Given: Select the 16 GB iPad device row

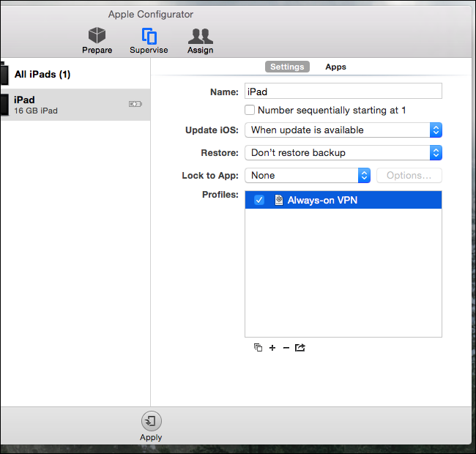Looking at the screenshot, I should click(x=75, y=105).
